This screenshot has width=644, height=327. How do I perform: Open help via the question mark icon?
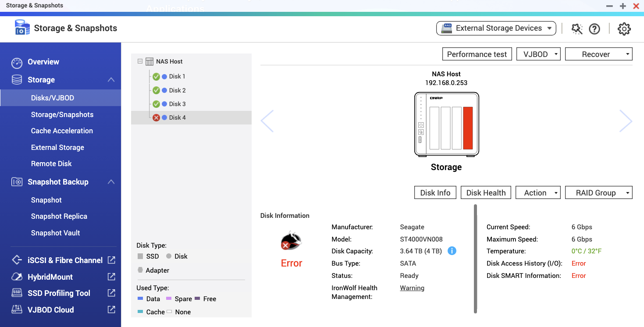(x=594, y=28)
